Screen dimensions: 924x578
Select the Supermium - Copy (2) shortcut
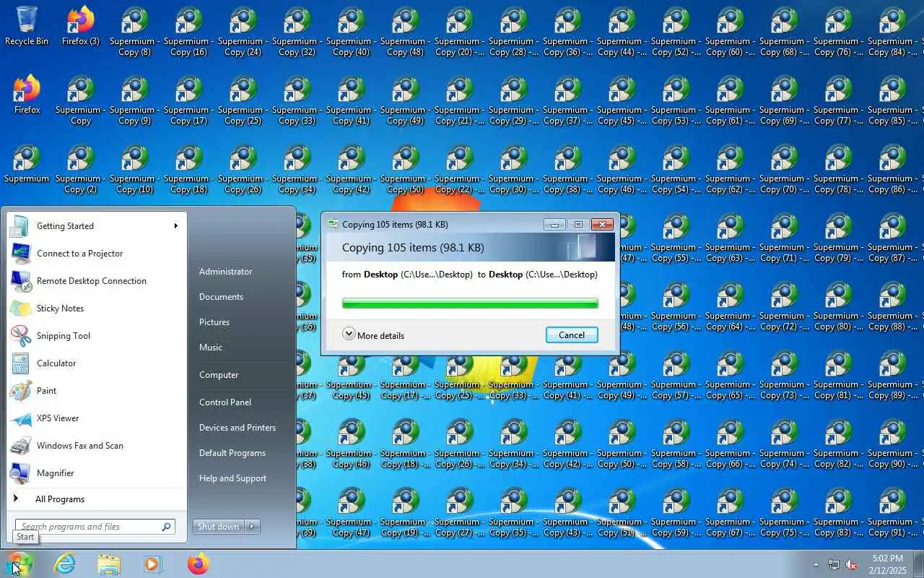tap(80, 169)
